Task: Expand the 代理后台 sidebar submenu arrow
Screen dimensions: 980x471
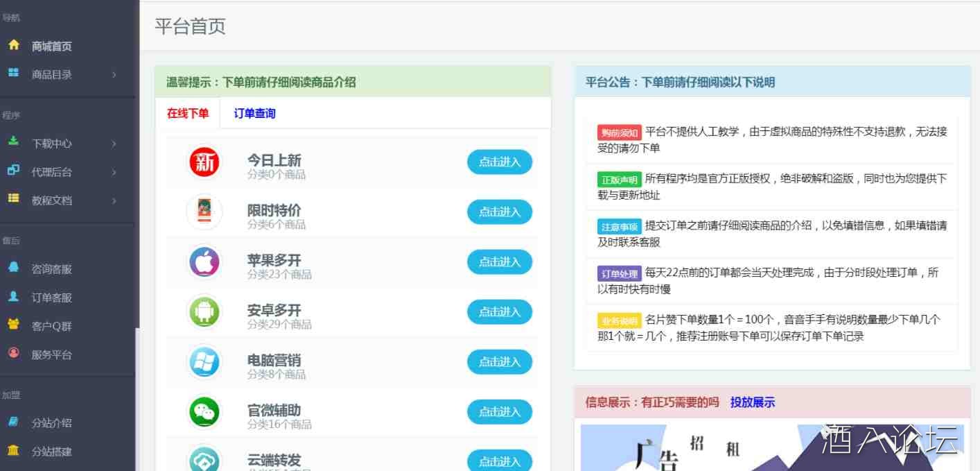Action: 114,172
